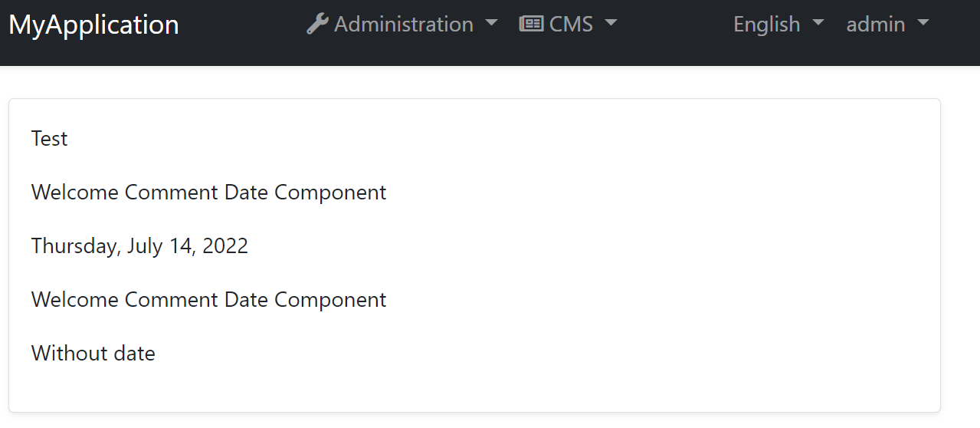980x428 pixels.
Task: Click the "Without date" text
Action: pos(93,354)
